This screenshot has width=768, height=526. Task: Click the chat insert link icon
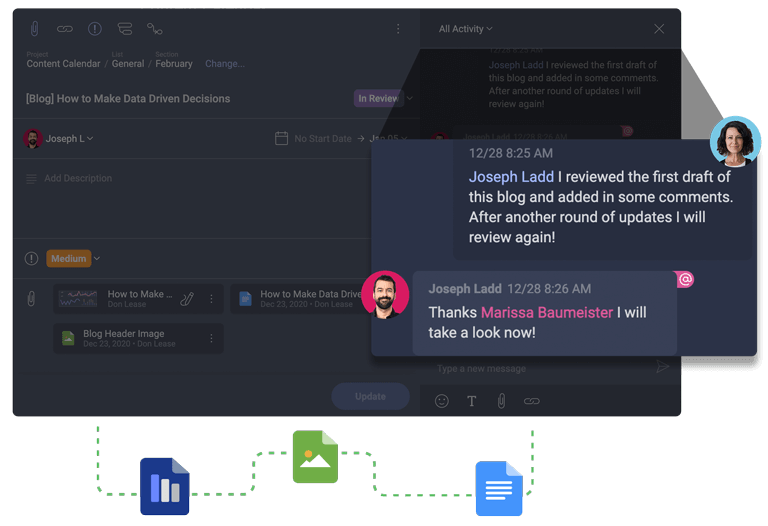click(x=531, y=401)
